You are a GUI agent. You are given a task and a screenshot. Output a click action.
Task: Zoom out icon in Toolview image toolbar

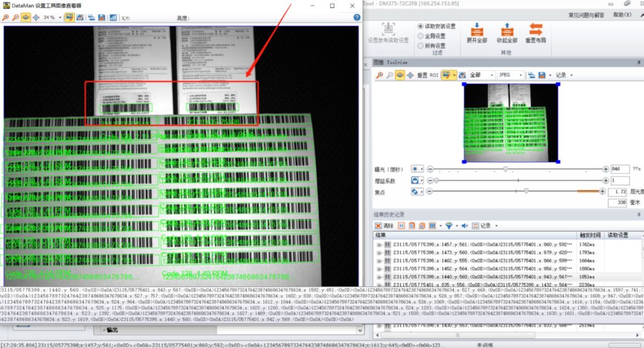(x=389, y=75)
